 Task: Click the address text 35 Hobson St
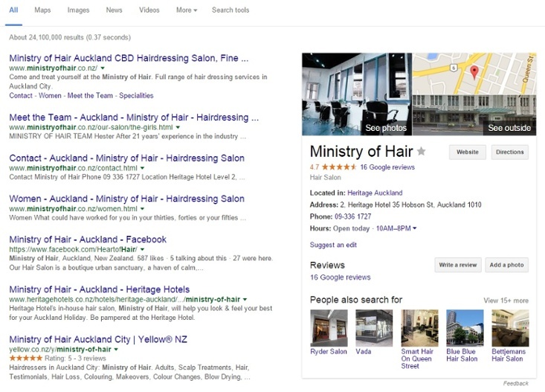tap(413, 205)
